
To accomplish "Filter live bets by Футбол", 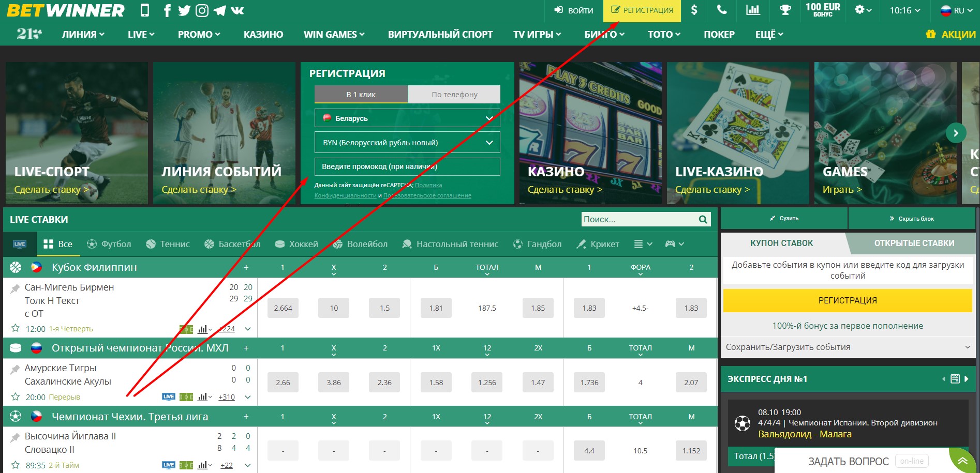I will pyautogui.click(x=109, y=244).
